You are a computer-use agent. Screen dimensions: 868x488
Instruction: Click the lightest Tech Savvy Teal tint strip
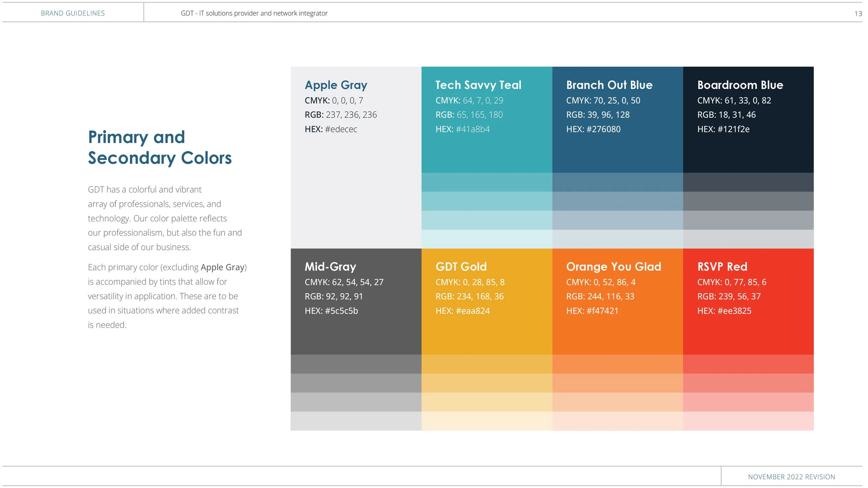[487, 239]
